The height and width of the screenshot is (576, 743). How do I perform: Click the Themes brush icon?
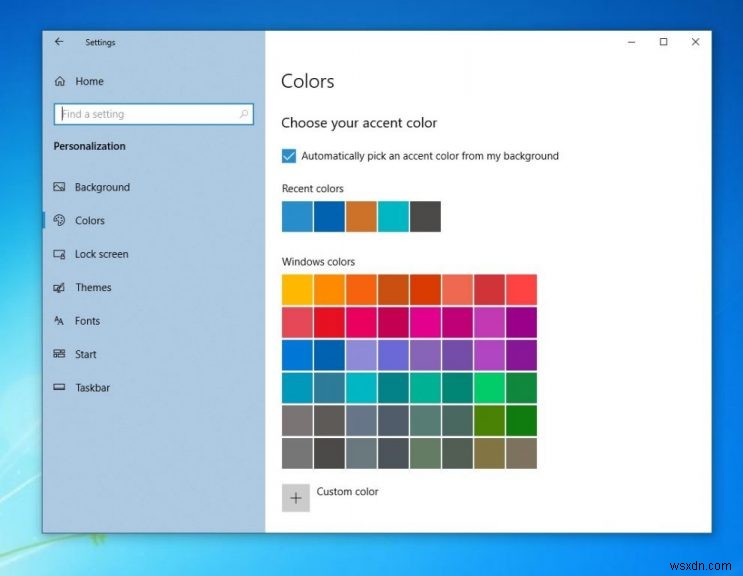(59, 288)
